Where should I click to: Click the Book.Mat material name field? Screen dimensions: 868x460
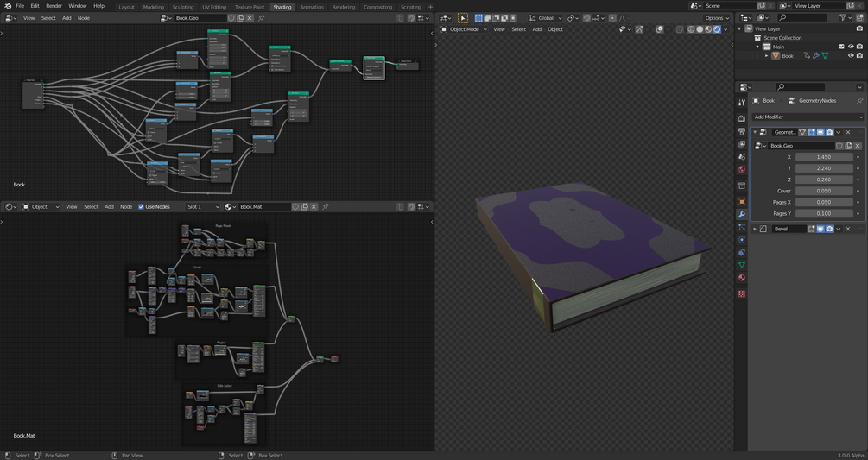264,207
